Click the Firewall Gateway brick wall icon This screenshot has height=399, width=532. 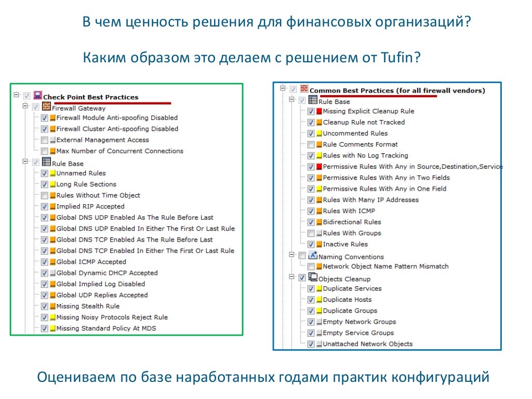click(46, 107)
